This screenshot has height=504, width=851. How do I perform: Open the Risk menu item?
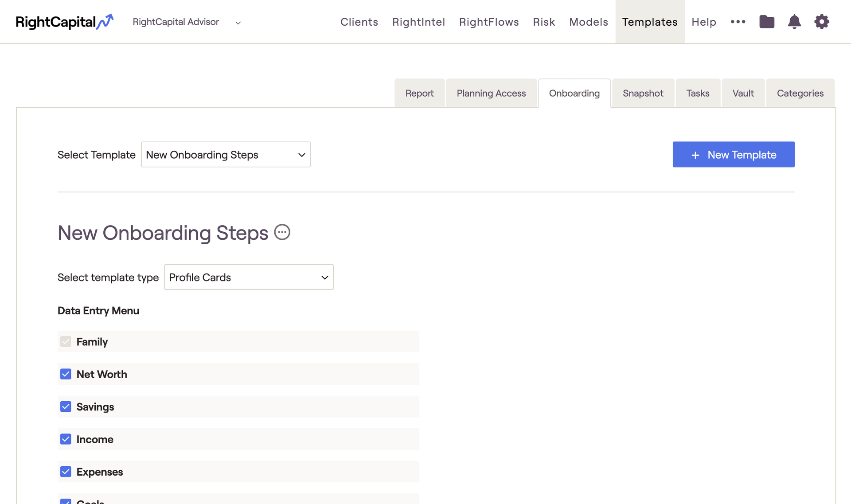tap(544, 22)
